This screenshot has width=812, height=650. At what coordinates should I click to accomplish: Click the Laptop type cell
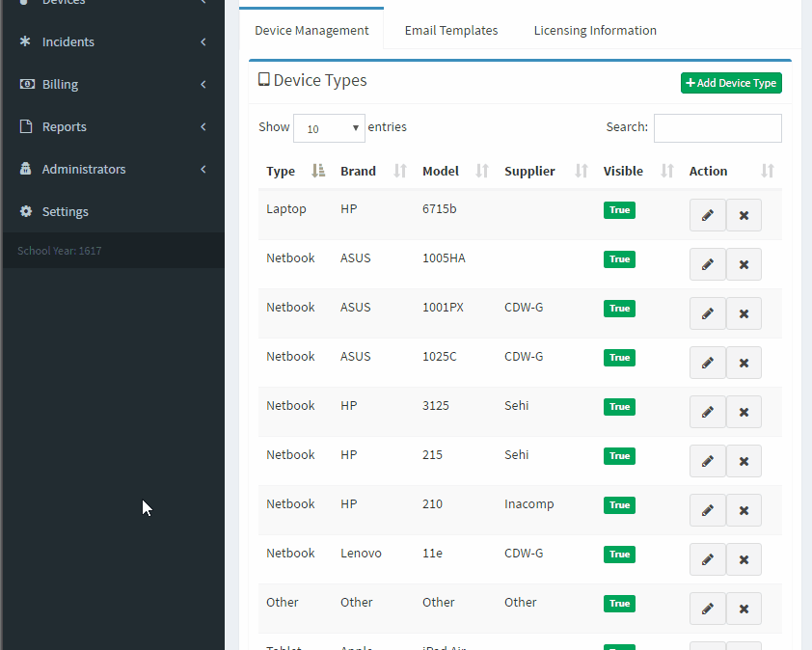tap(285, 209)
